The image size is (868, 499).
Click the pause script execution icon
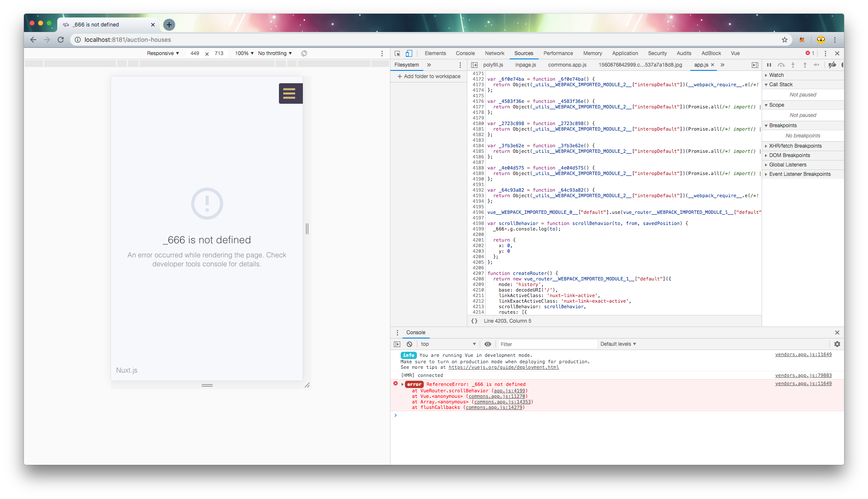point(769,65)
